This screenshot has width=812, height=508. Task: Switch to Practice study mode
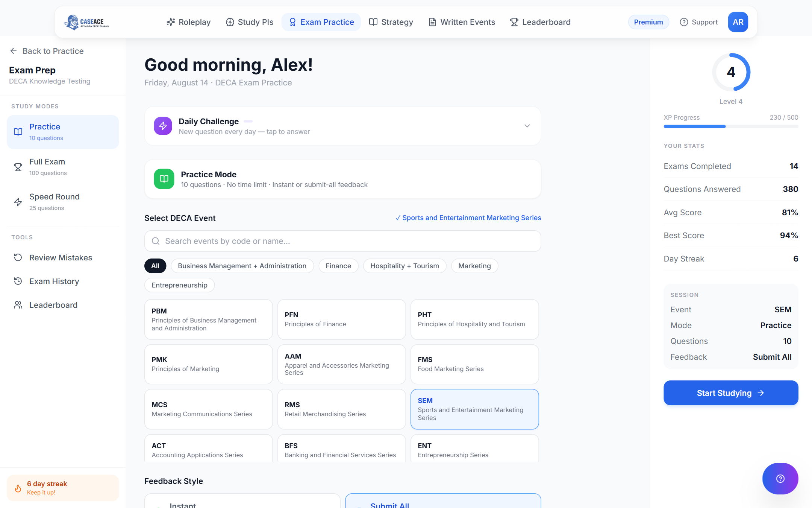click(63, 132)
